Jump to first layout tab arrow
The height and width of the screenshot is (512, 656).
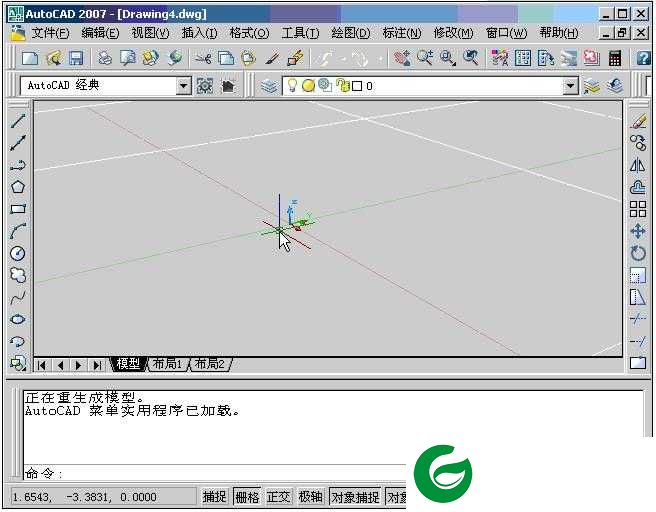(x=41, y=365)
